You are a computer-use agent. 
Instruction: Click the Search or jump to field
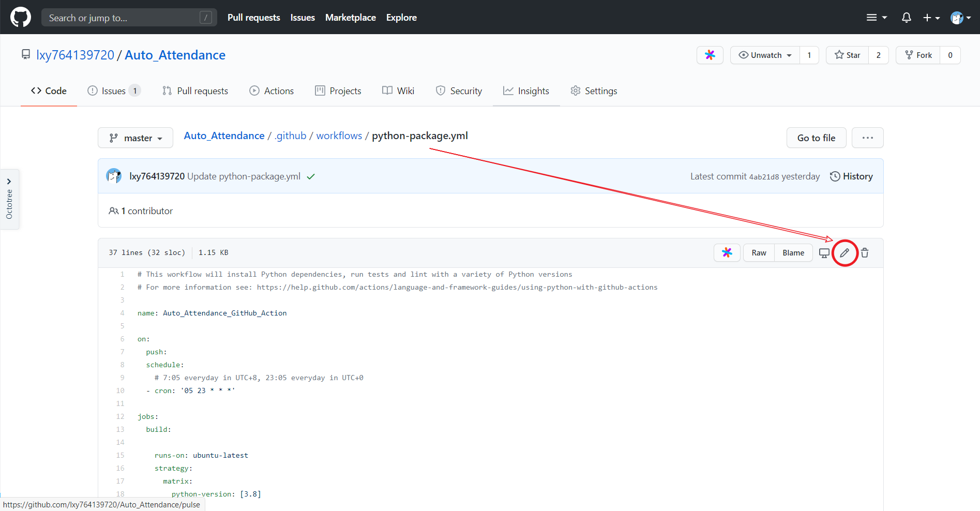pyautogui.click(x=129, y=18)
